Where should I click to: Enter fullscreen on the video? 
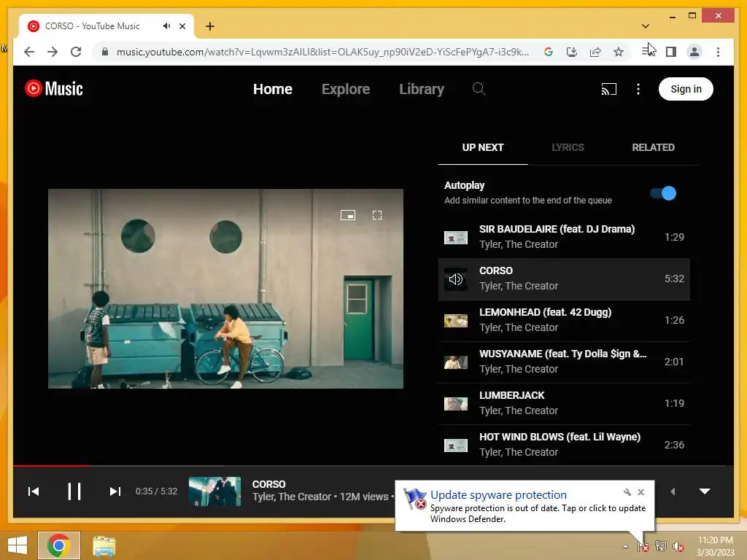377,215
